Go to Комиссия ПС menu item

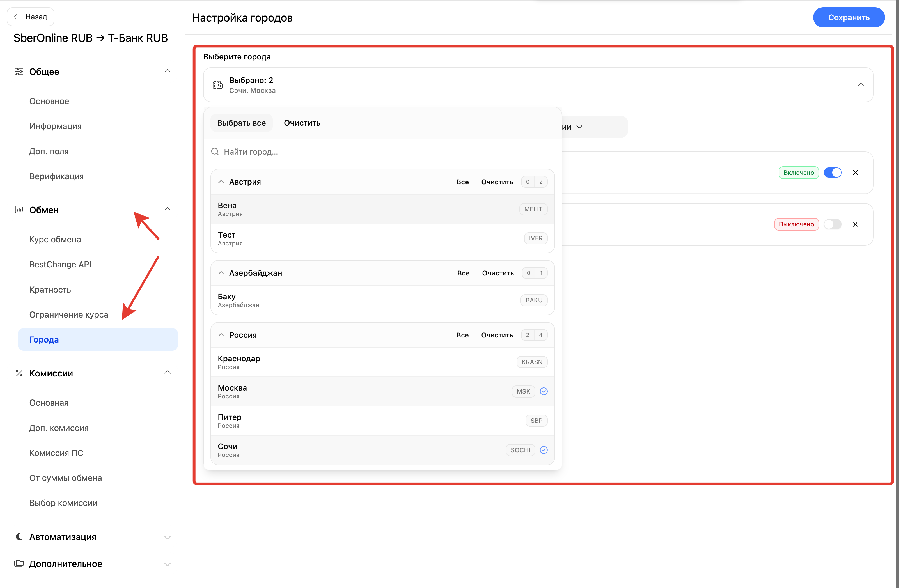pyautogui.click(x=56, y=453)
